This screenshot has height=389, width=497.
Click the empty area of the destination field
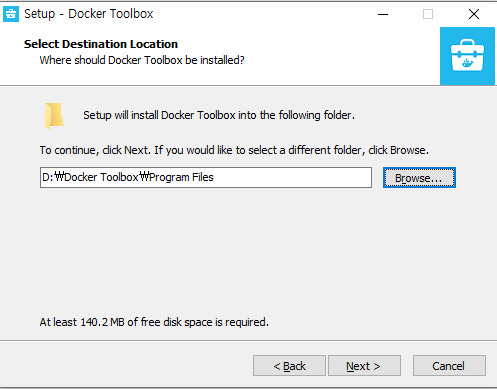point(293,177)
